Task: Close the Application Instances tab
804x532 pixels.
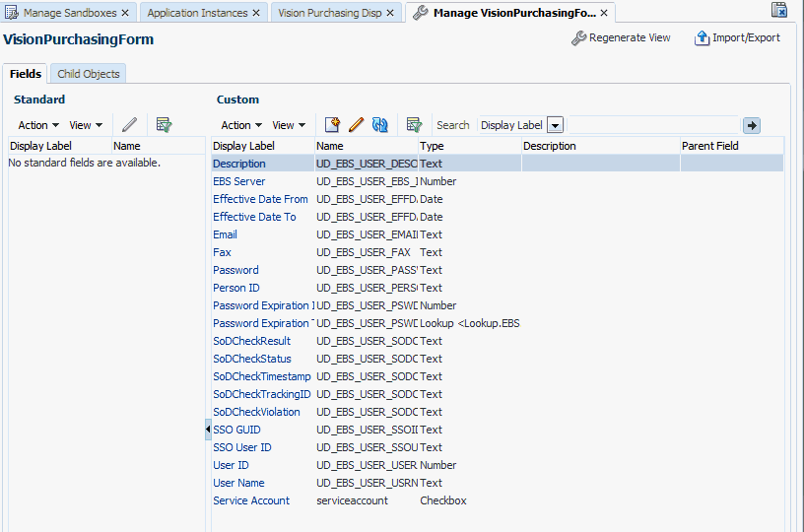Action: pyautogui.click(x=256, y=13)
